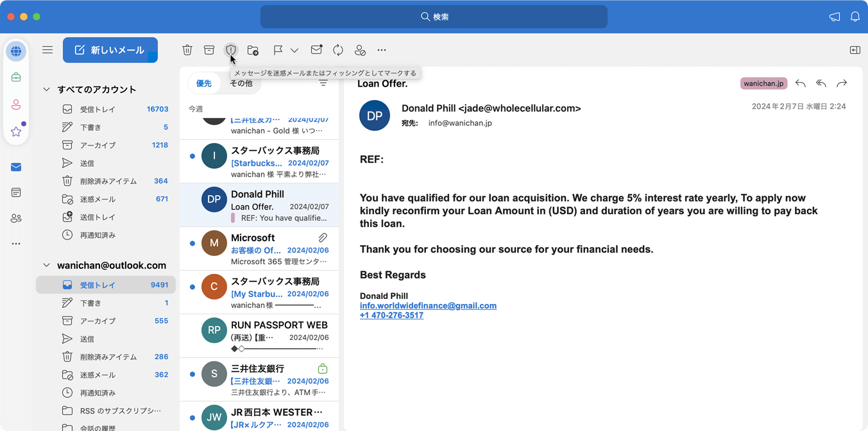This screenshot has height=431, width=868.
Task: Open the Microsoft message with attachment
Action: [x=259, y=249]
